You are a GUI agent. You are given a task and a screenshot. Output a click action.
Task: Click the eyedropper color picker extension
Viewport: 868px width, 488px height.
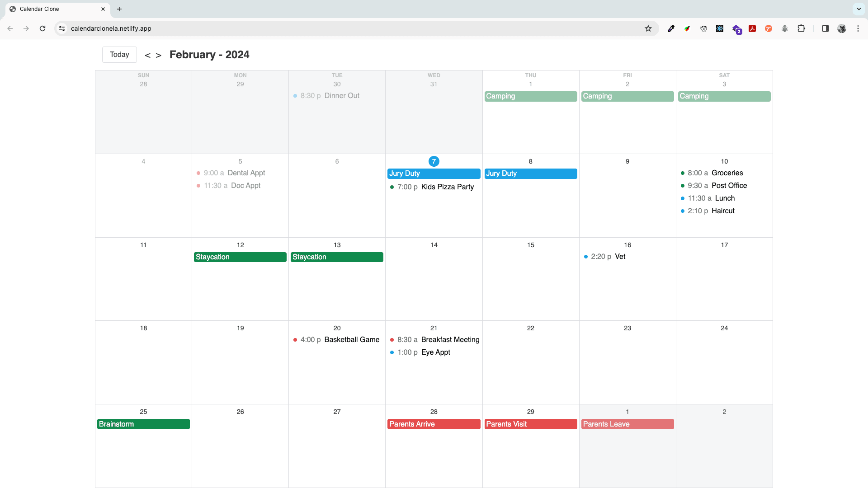(x=671, y=28)
